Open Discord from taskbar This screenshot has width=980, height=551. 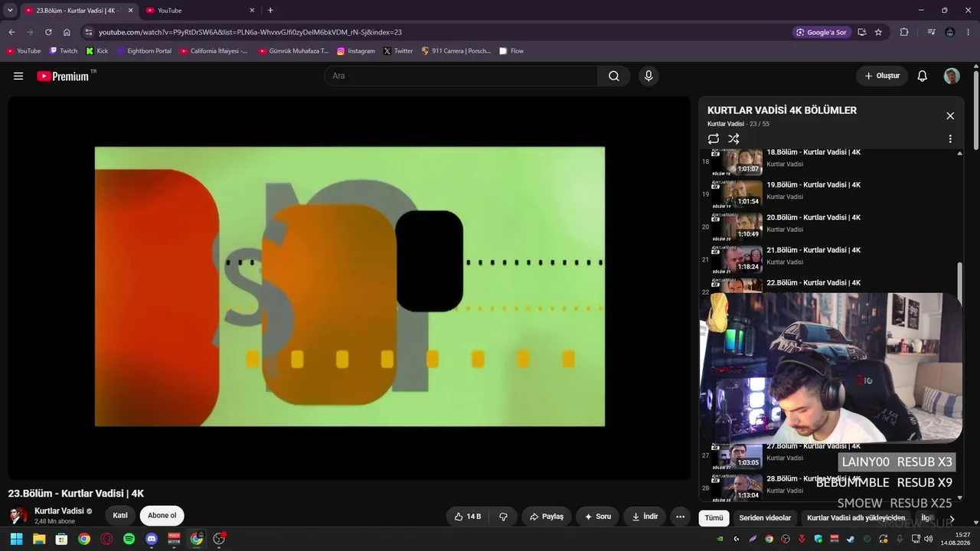click(152, 539)
